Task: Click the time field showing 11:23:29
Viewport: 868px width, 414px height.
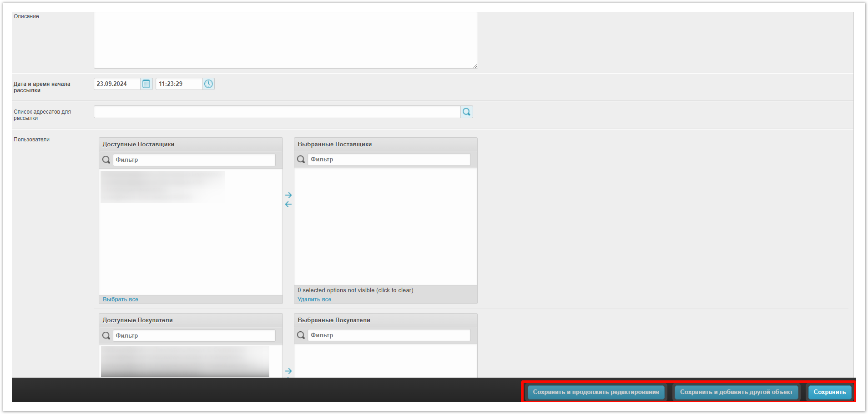Action: pos(179,84)
